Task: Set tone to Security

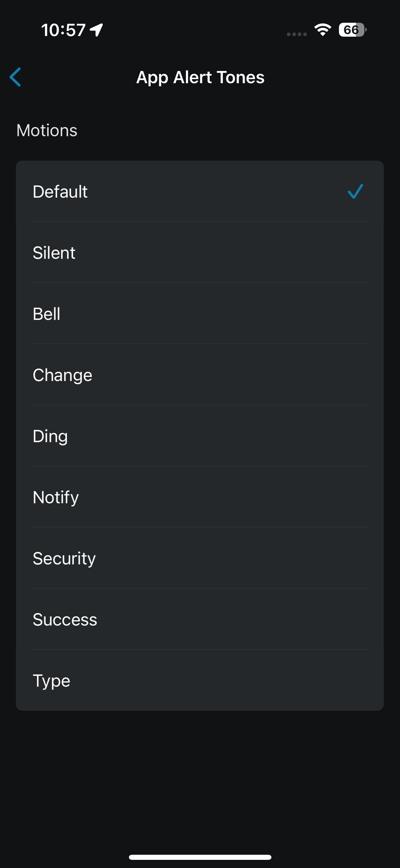Action: 200,558
